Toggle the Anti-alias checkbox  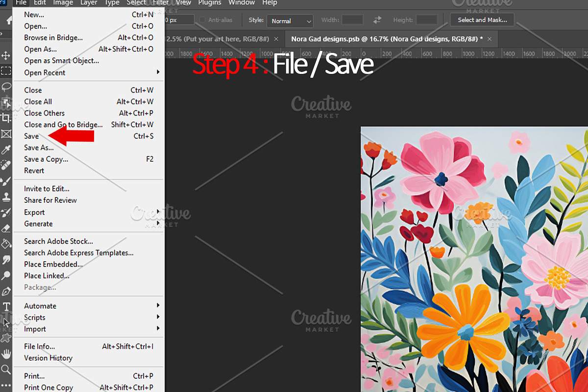coord(203,20)
